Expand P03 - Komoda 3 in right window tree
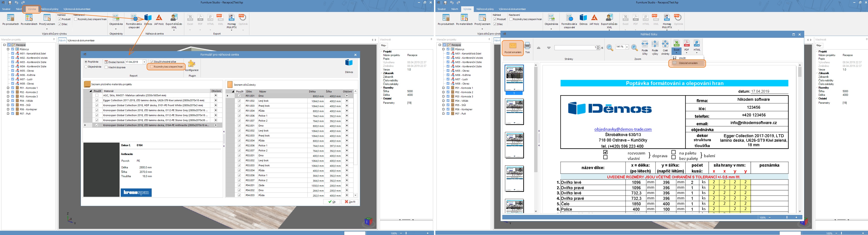868x235 pixels. tap(443, 97)
